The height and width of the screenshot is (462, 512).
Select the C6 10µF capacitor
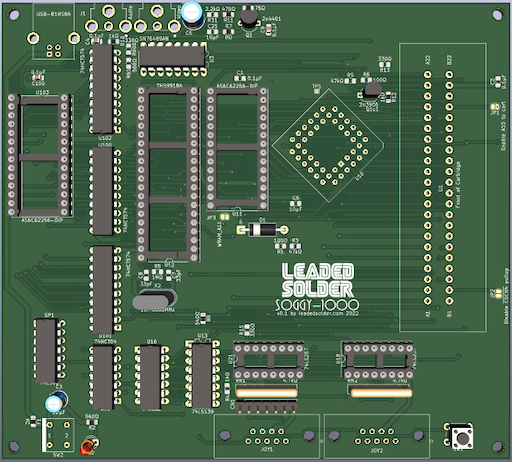(295, 204)
